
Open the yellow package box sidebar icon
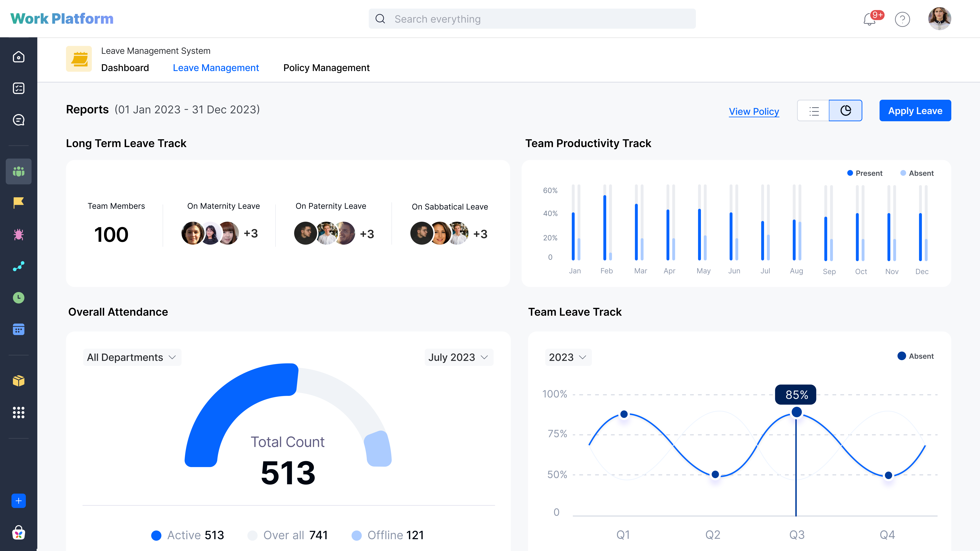point(18,381)
